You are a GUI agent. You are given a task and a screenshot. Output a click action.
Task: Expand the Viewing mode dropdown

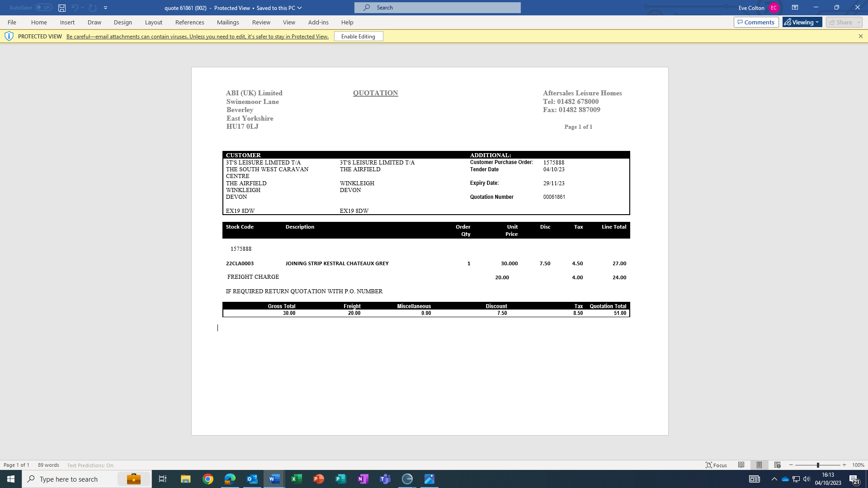click(x=802, y=22)
